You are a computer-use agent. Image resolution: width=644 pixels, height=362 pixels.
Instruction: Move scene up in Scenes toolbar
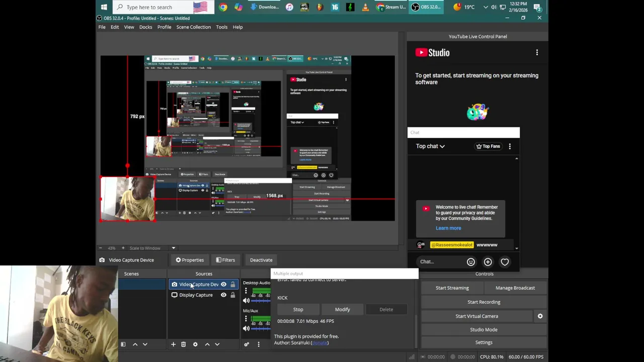[135, 344]
